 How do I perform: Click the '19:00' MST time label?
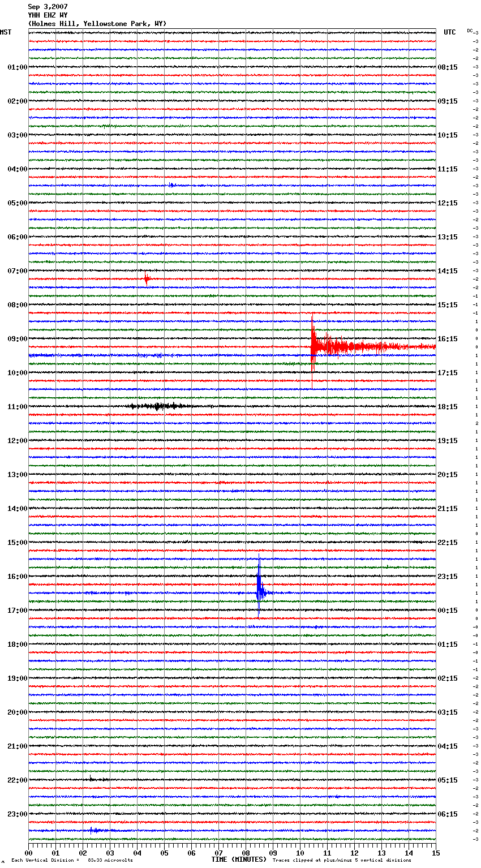tap(18, 678)
